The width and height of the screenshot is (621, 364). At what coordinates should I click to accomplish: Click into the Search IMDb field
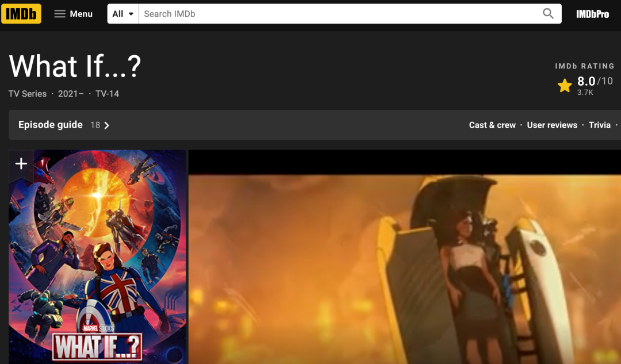point(340,14)
